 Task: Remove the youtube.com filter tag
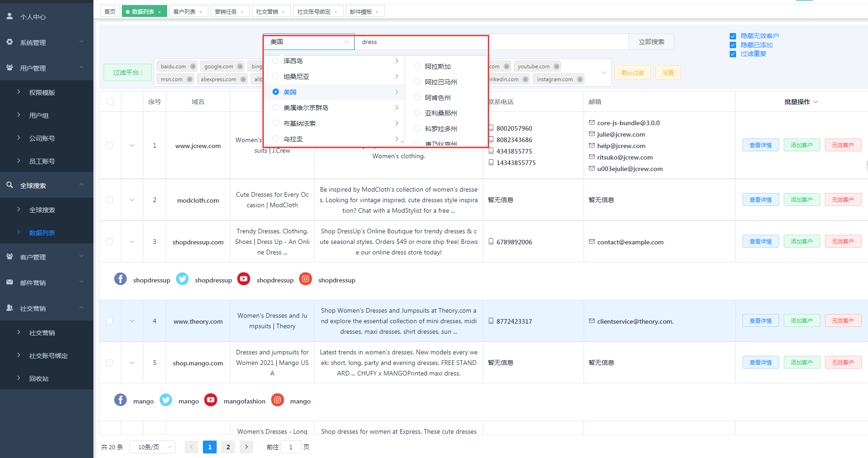point(557,66)
